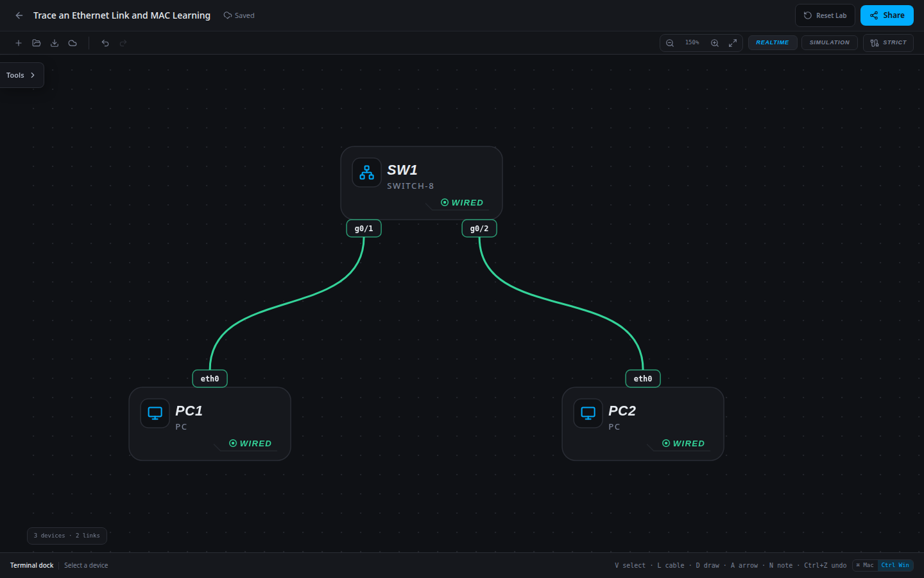Click the 'V select' shortcut hint

(x=630, y=566)
